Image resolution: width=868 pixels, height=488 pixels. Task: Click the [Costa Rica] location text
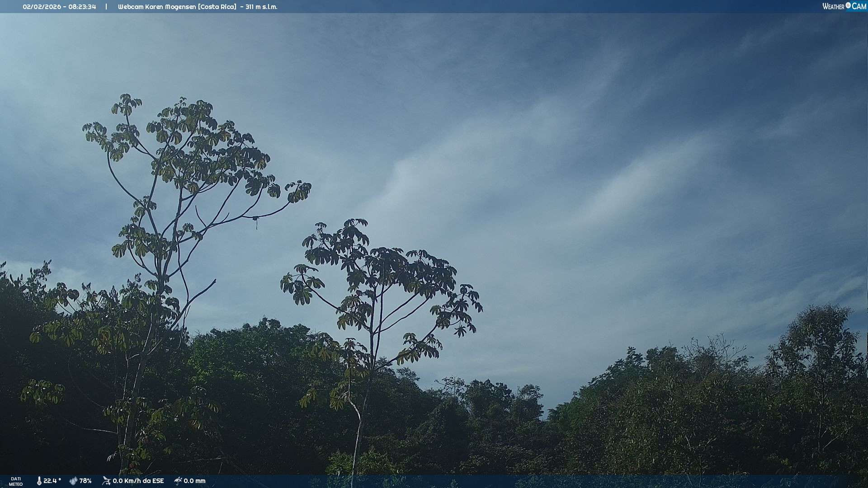pos(217,7)
